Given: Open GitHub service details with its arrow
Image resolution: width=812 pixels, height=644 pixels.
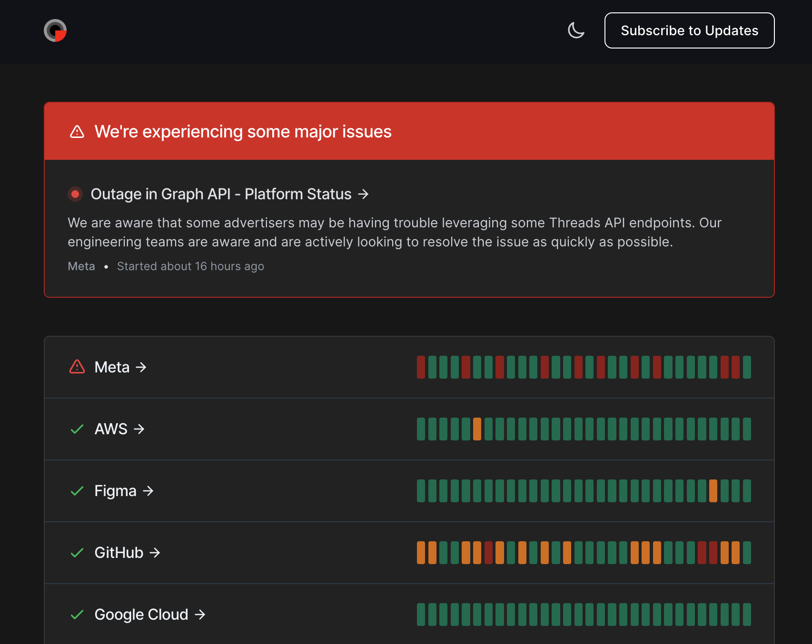Looking at the screenshot, I should pyautogui.click(x=154, y=553).
